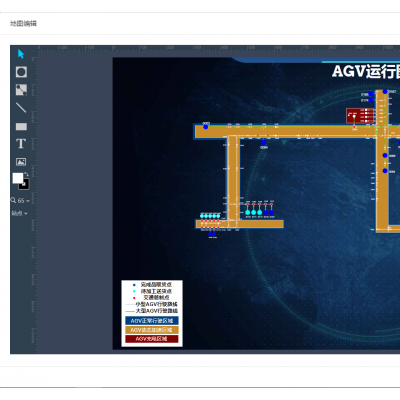Select the blue AGV正常行驶区域 legend label

(x=152, y=321)
